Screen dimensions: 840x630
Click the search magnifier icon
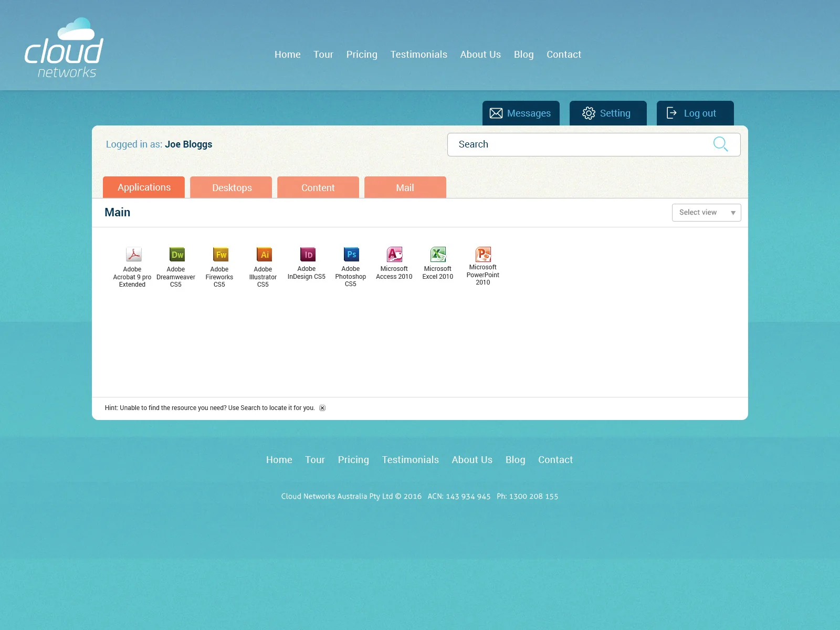coord(720,144)
